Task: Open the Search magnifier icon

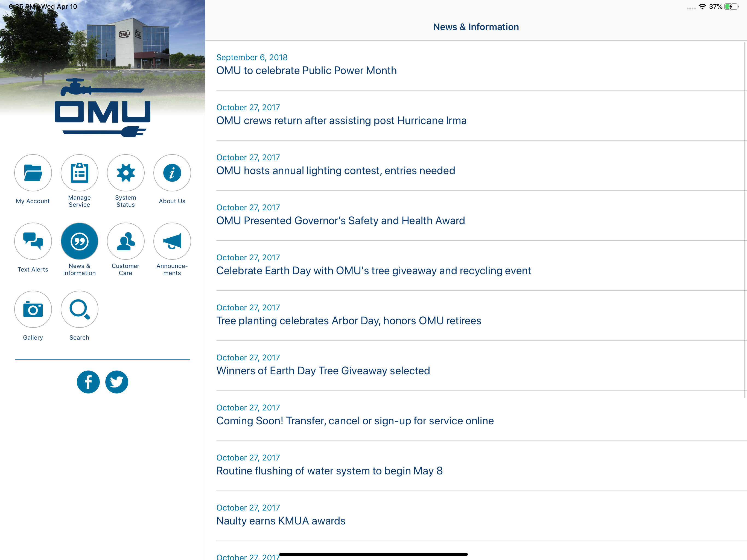Action: (79, 309)
